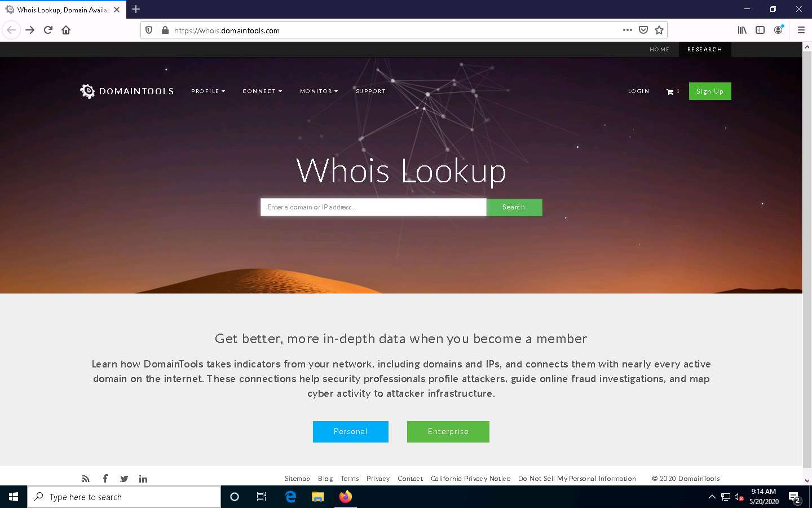Open the Terms footer link
The image size is (812, 508).
(350, 479)
